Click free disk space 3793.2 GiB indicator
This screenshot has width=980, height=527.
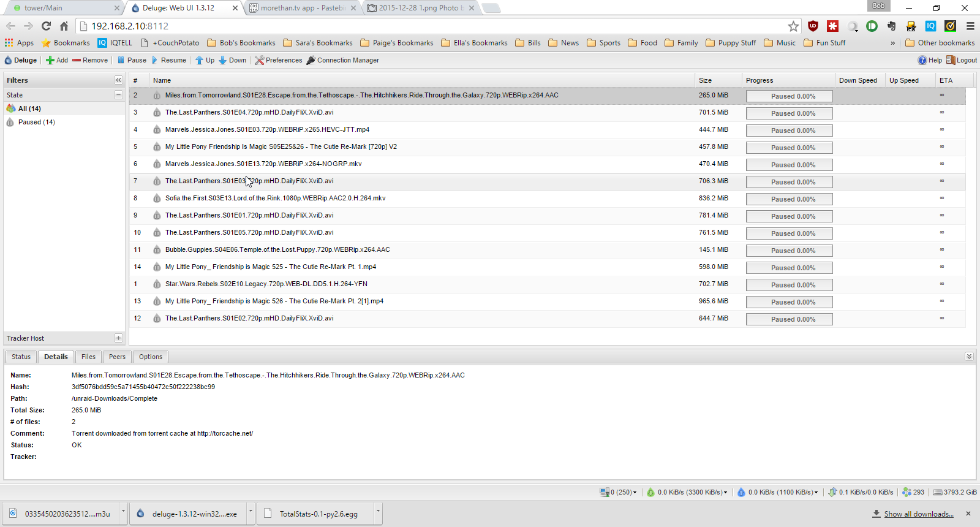point(955,492)
